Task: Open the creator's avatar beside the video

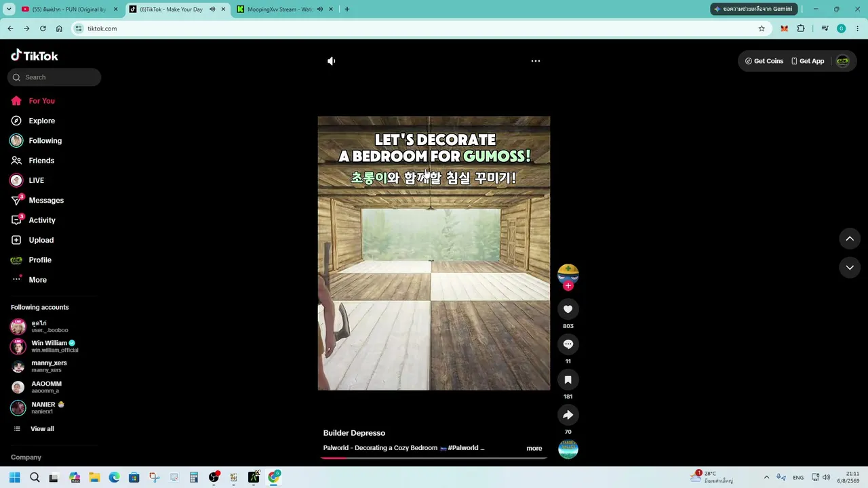Action: point(568,273)
